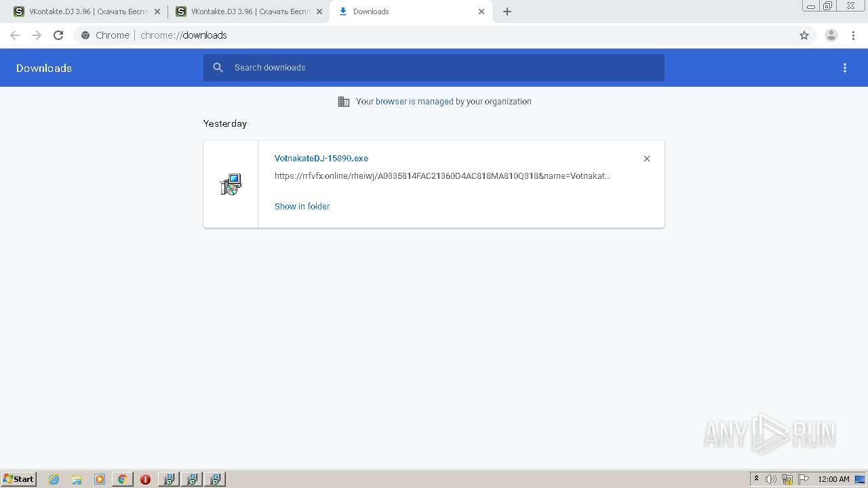Viewport: 868px width, 488px height.
Task: Open the Chrome profile avatar
Action: (831, 35)
